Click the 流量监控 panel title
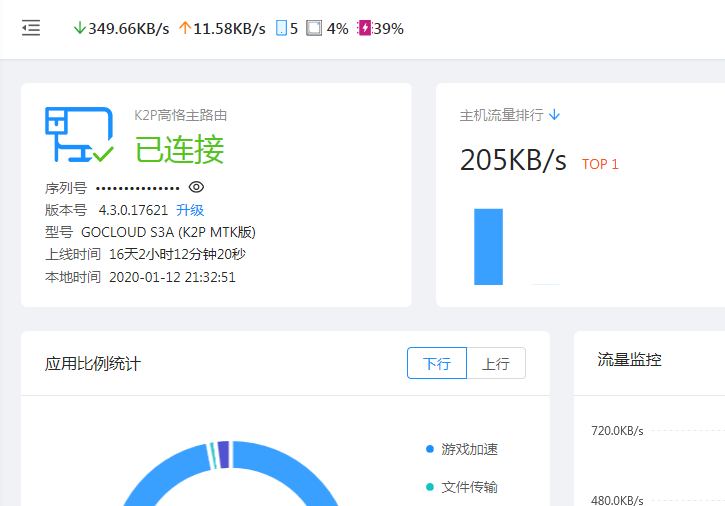The image size is (725, 506). pyautogui.click(x=629, y=360)
